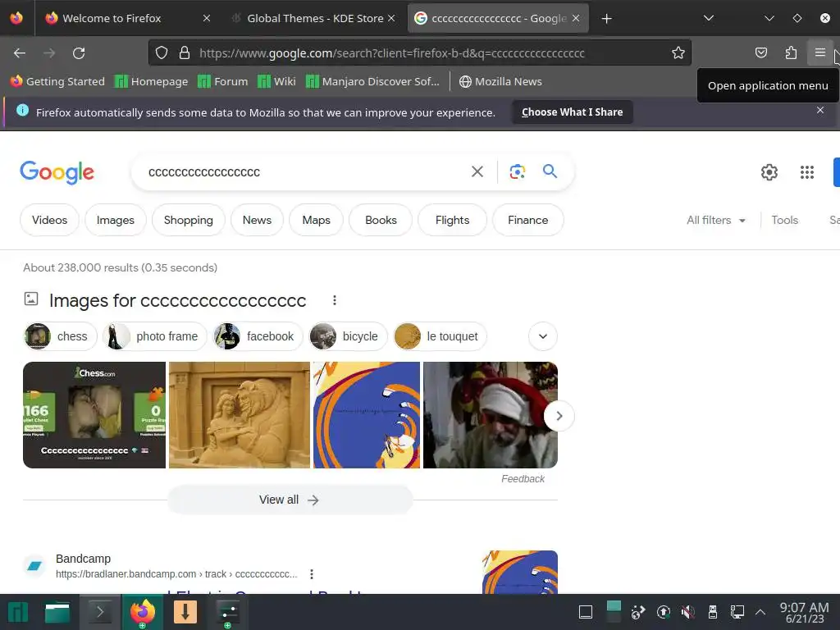Click the muted volume tray icon
Viewport: 840px width, 630px height.
pos(688,612)
